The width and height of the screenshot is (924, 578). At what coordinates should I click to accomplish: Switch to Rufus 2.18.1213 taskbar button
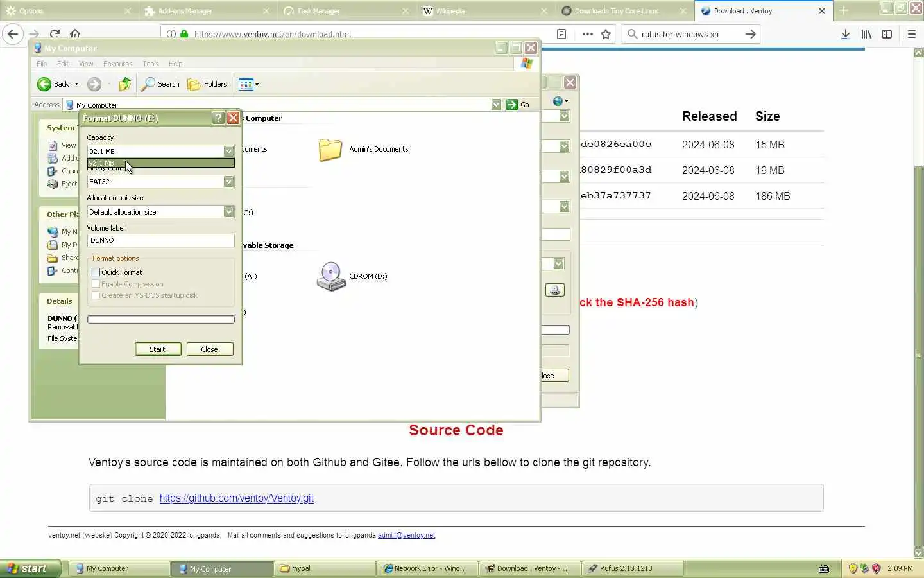coord(632,568)
